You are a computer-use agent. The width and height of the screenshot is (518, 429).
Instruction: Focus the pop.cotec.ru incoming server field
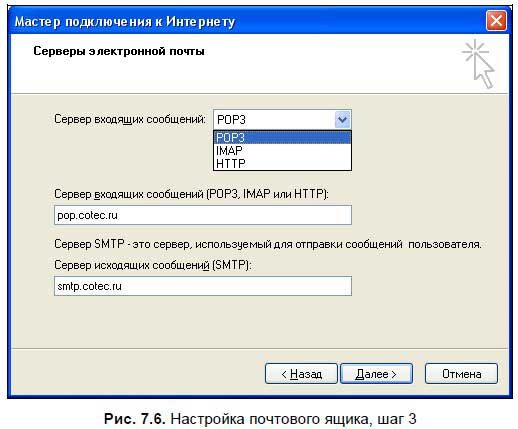(x=203, y=215)
